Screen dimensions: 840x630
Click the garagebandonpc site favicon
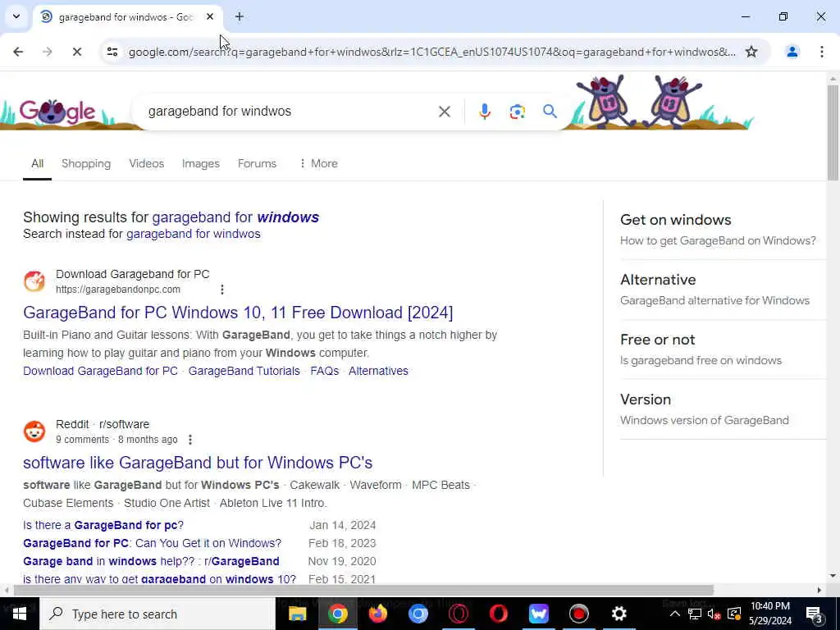(x=34, y=281)
